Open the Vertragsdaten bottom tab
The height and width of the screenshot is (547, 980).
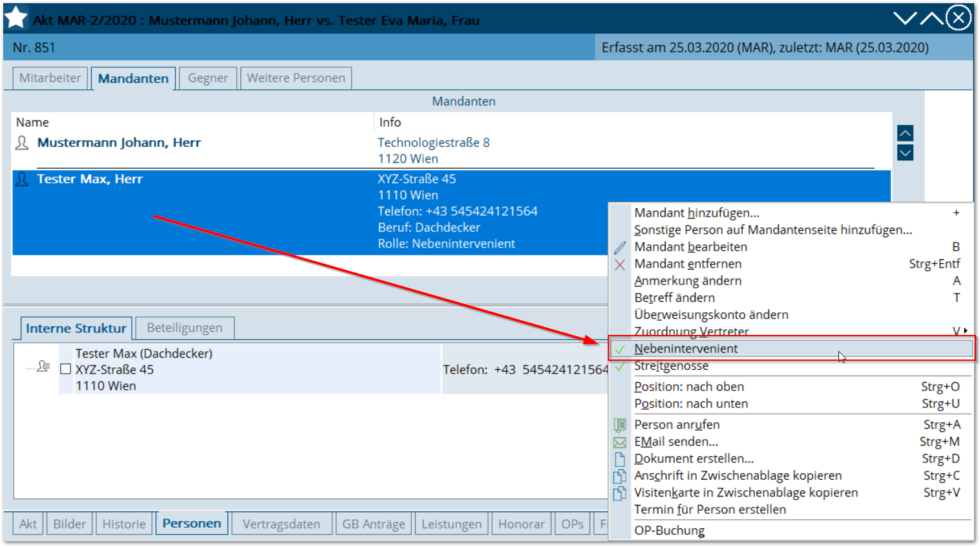(x=282, y=524)
